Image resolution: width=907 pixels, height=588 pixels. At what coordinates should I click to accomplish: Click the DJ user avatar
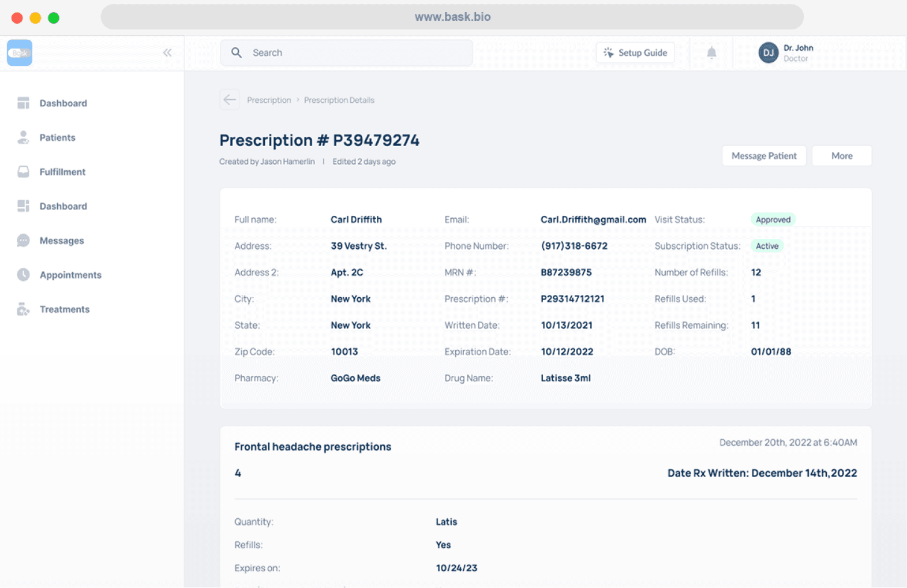[x=768, y=53]
